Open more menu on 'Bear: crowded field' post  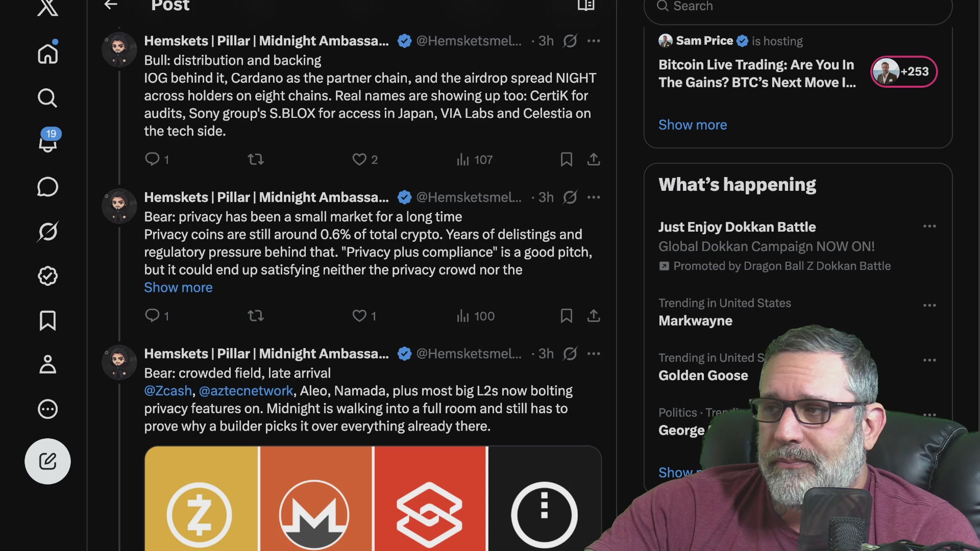coord(594,354)
